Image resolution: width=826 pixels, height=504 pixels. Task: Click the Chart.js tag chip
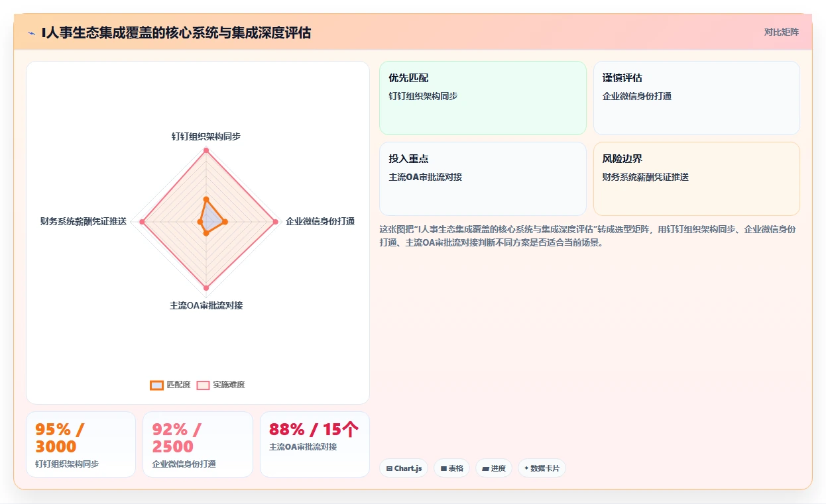[x=404, y=468]
